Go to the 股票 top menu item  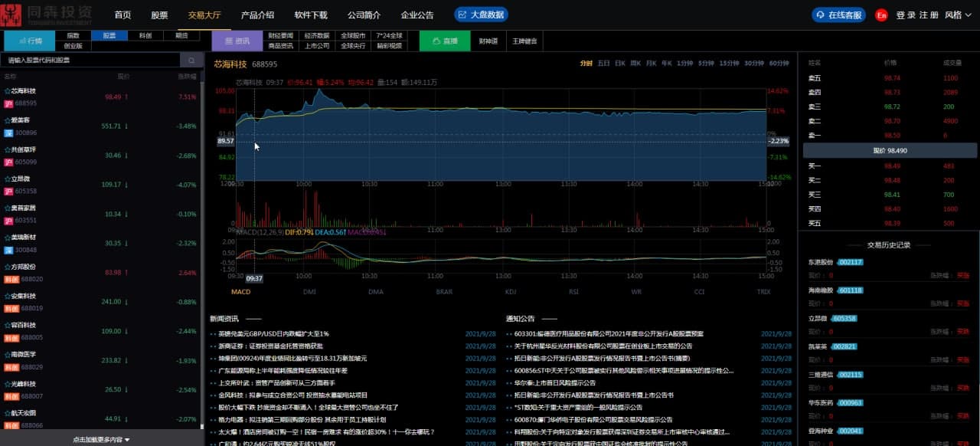pos(159,15)
